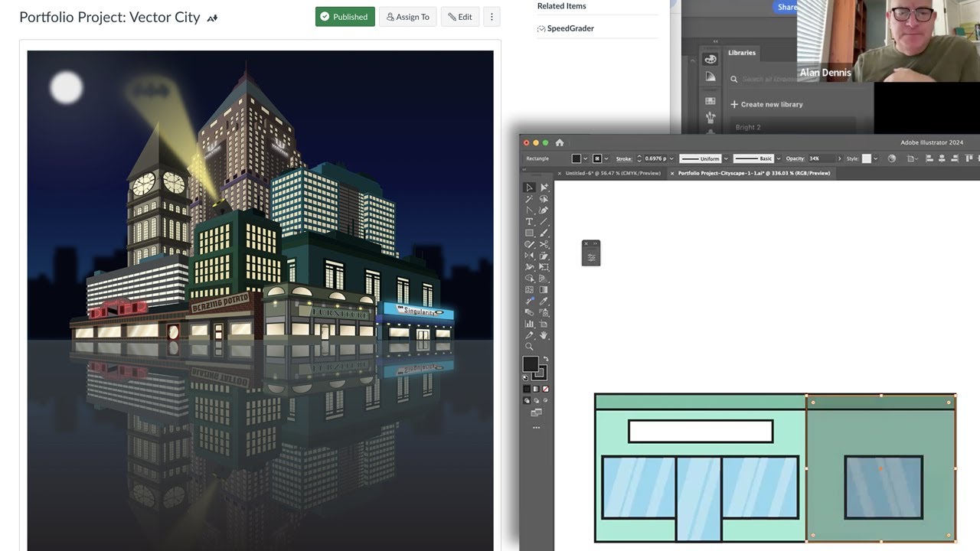Choose the Lasso tool
Screen dimensions: 980x551
point(544,199)
